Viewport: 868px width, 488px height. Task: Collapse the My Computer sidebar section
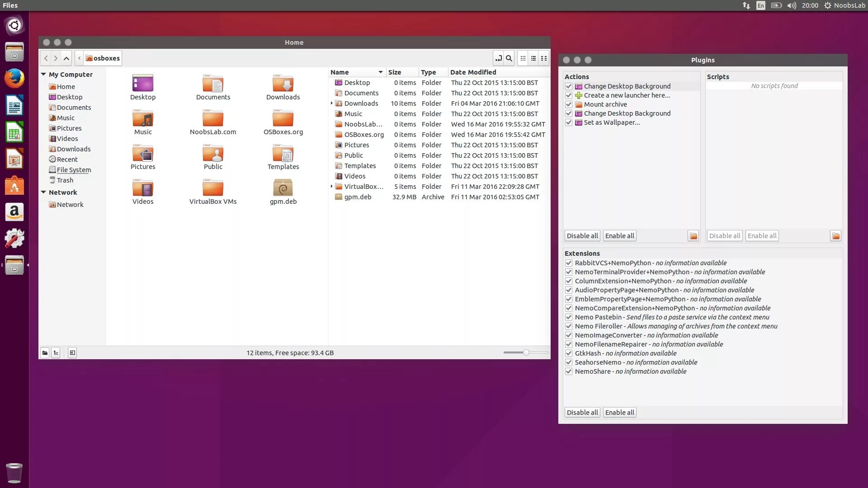tap(43, 75)
